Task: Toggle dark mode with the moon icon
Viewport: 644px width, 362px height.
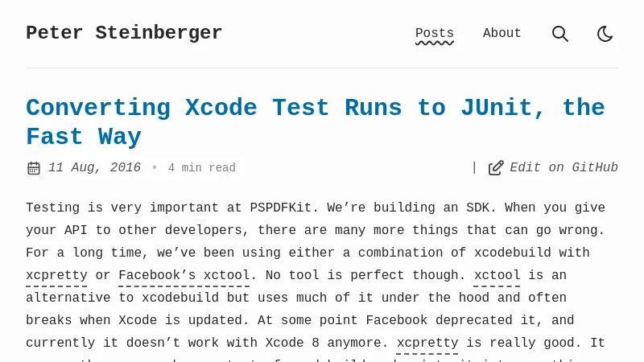Action: point(605,34)
